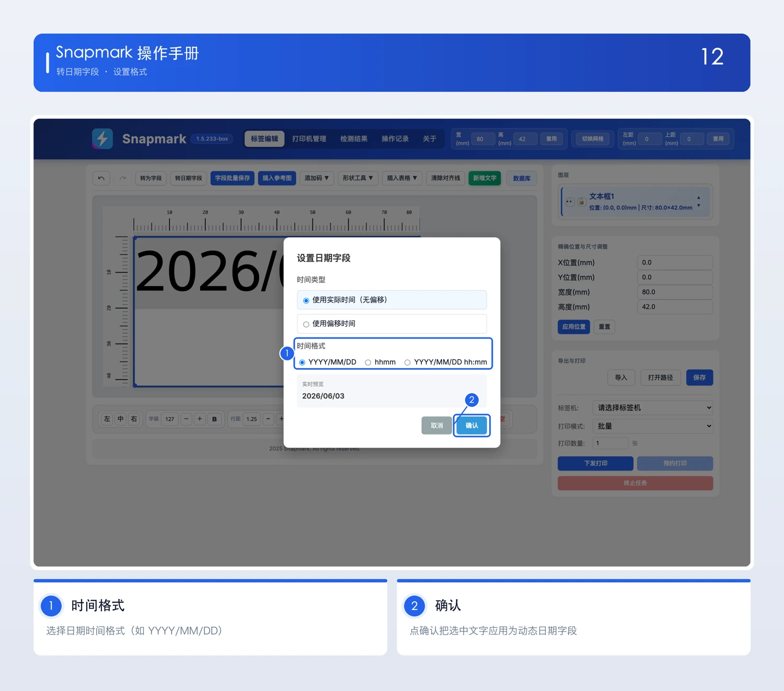Click Y位置(mm) input field
784x691 pixels.
(x=675, y=277)
